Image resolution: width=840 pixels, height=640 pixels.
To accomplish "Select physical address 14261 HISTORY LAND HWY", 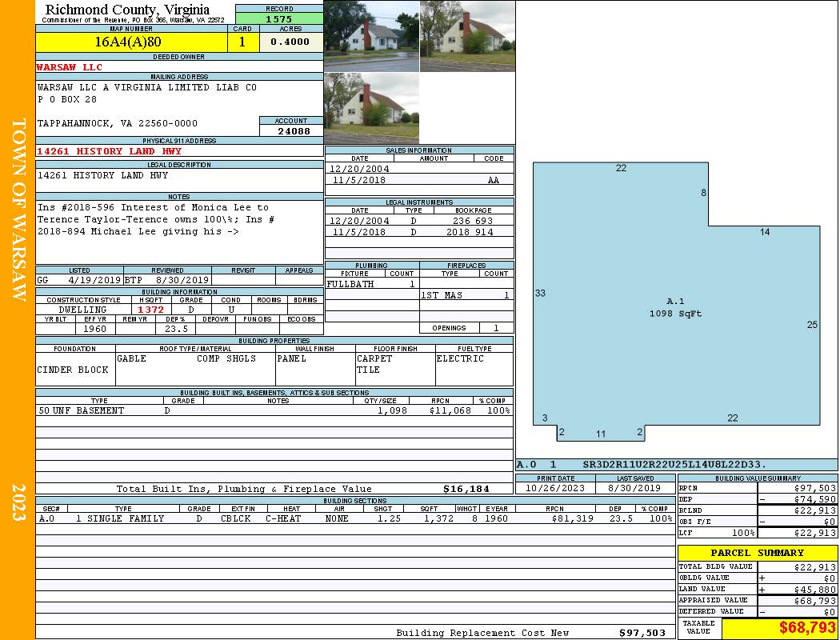I will (x=110, y=151).
